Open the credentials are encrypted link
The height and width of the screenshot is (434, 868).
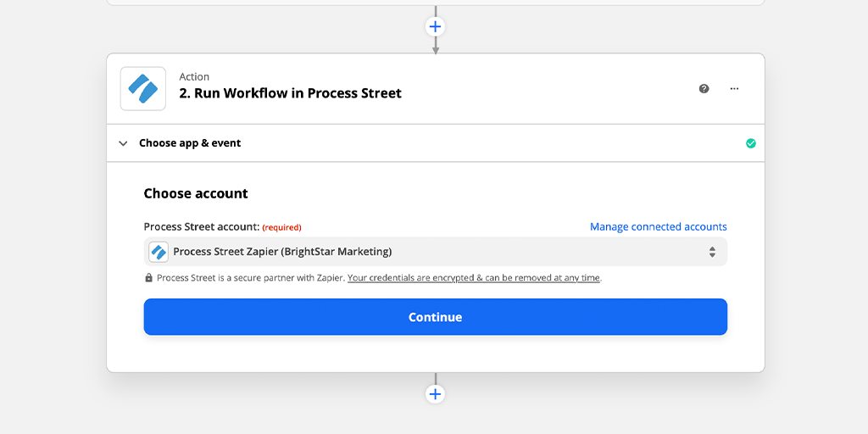tap(473, 278)
